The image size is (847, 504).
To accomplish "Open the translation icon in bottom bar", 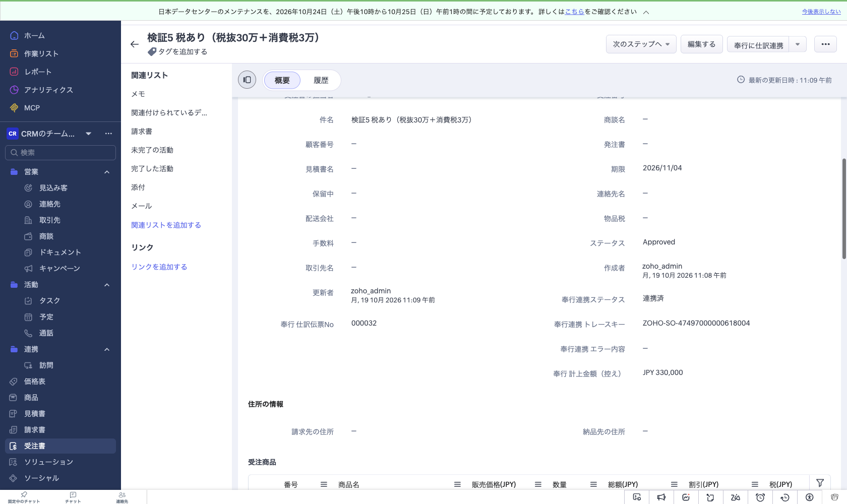I will tap(736, 497).
